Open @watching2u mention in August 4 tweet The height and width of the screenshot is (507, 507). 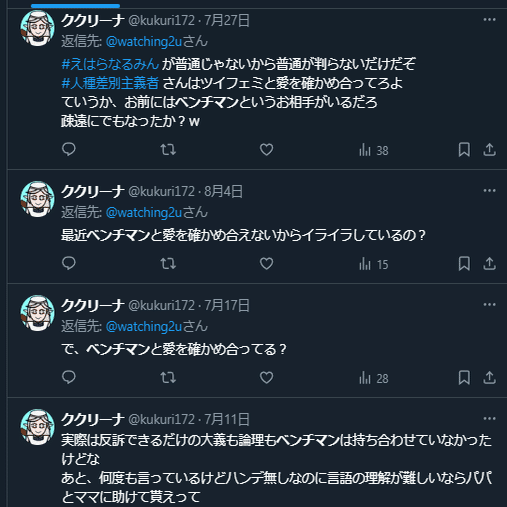144,213
